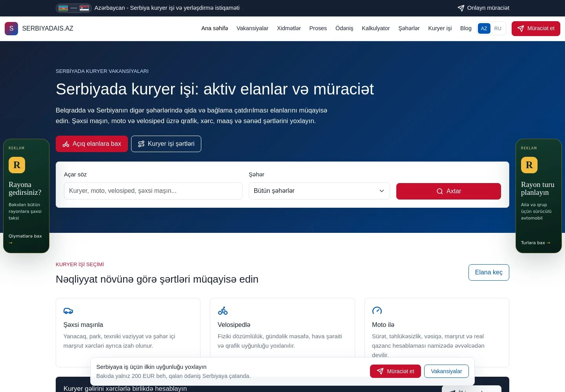The width and height of the screenshot is (565, 392).
Task: Click the Moto ilə card title
Action: pos(383,325)
